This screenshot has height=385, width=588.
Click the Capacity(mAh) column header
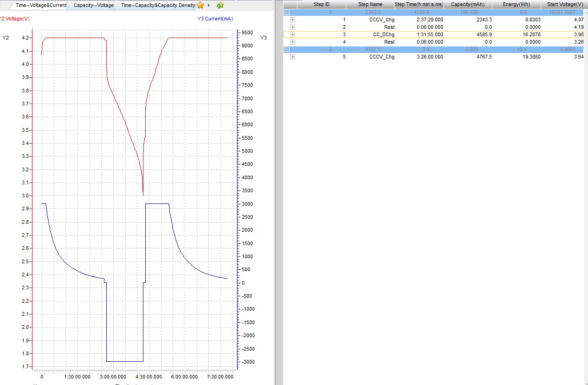tap(468, 4)
